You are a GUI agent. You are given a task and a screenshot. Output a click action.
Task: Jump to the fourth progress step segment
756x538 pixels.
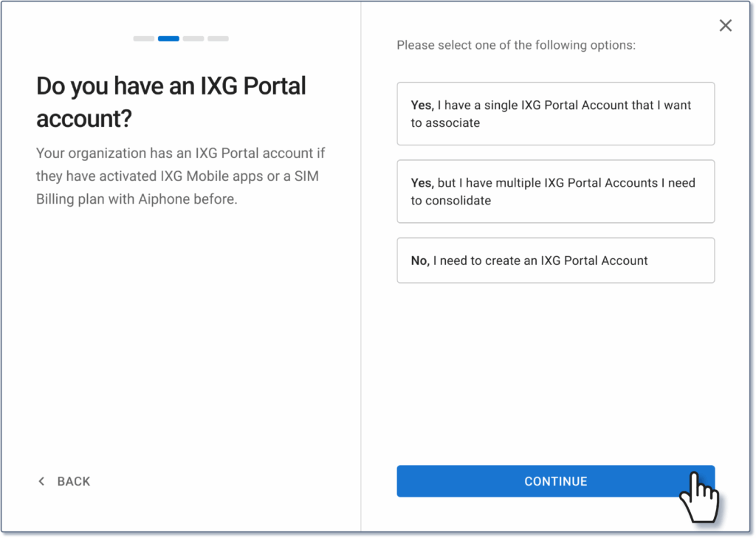[x=218, y=38]
